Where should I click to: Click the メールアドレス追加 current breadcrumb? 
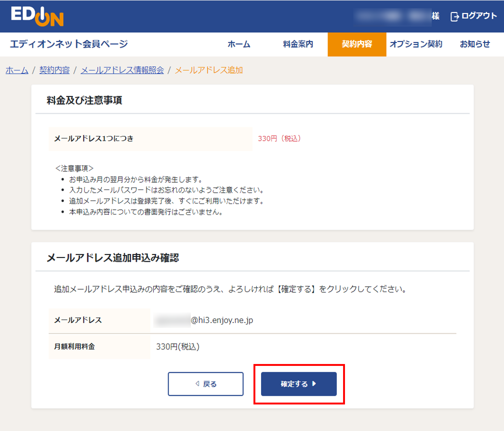209,70
